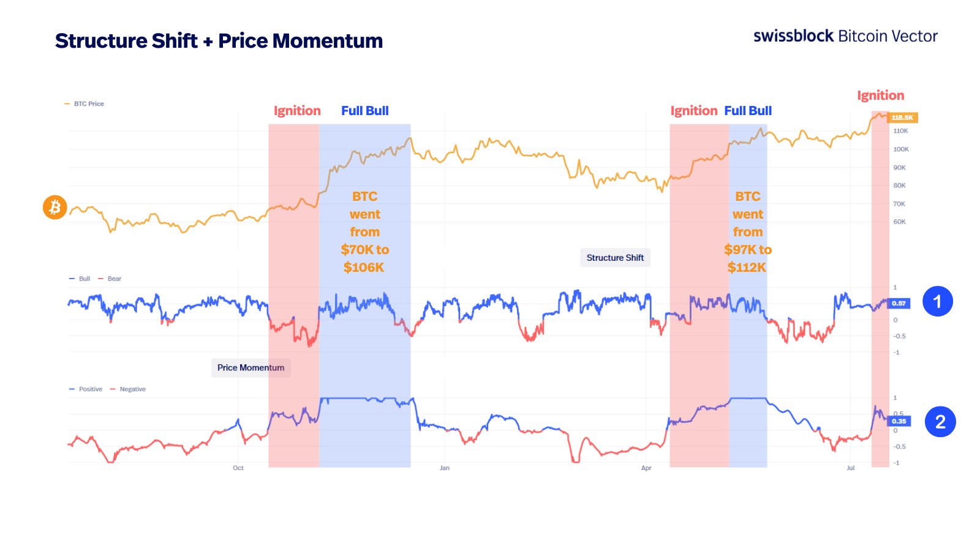The image size is (980, 551).
Task: Click the Structure Shift label box
Action: point(615,258)
